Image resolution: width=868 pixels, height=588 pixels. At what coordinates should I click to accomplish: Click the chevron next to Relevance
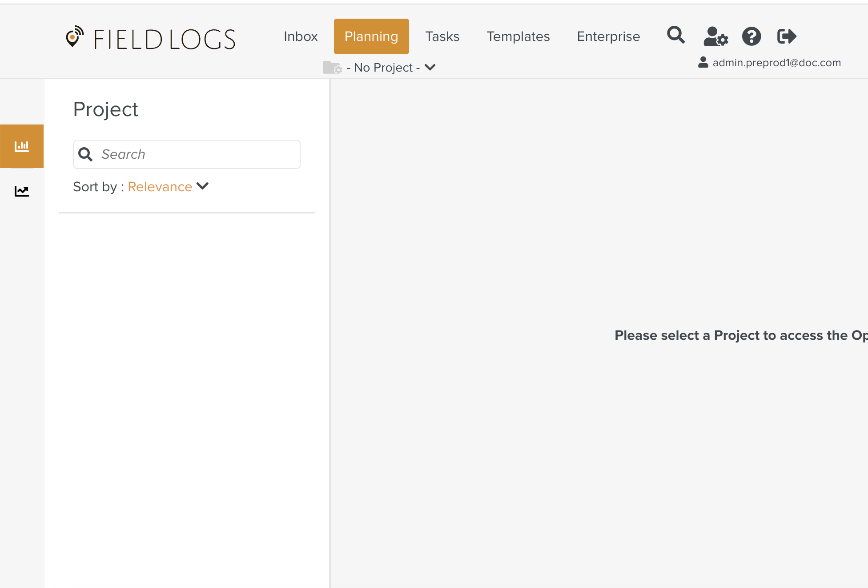click(x=203, y=186)
